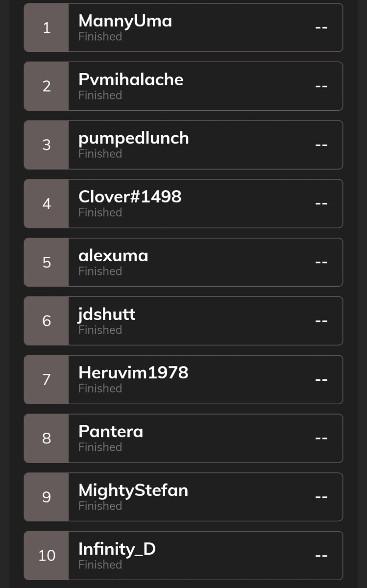Image resolution: width=367 pixels, height=588 pixels.
Task: Click the rank 5 position badge
Action: (47, 262)
